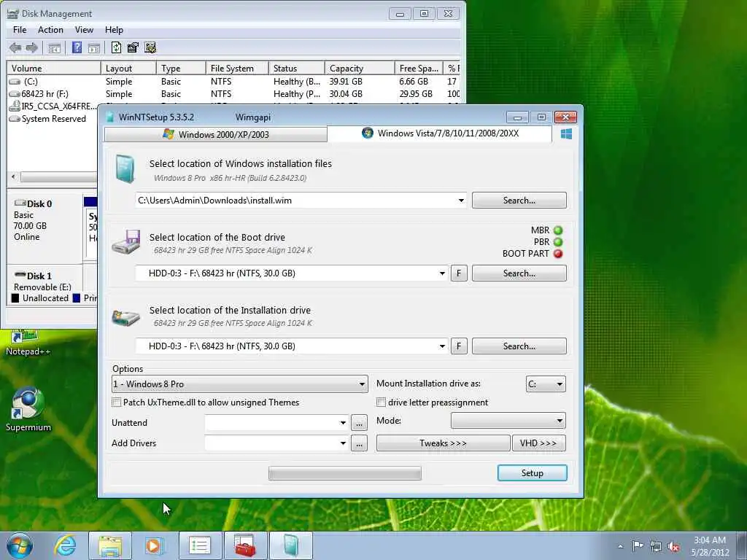This screenshot has width=747, height=560.
Task: Expand the Installation drive selection dropdown
Action: point(442,346)
